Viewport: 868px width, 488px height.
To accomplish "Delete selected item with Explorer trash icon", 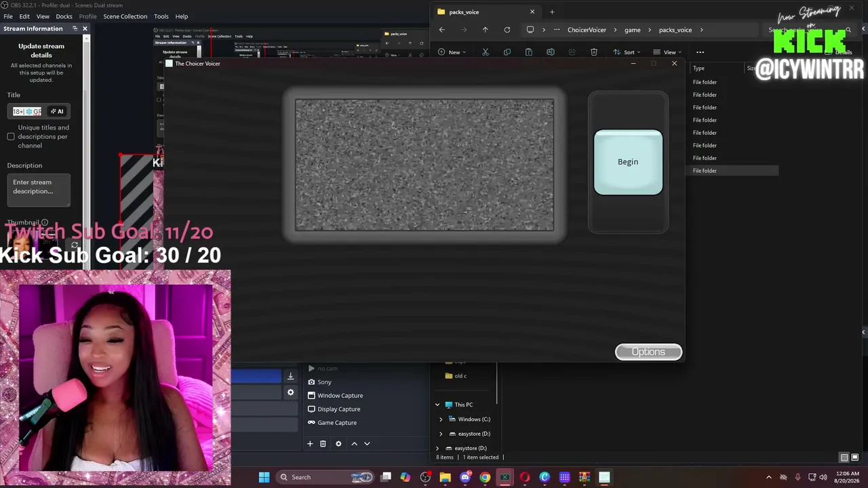I will click(x=593, y=52).
